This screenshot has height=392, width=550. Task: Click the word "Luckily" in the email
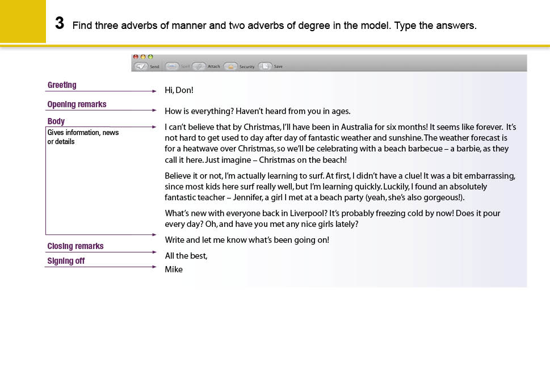[396, 187]
